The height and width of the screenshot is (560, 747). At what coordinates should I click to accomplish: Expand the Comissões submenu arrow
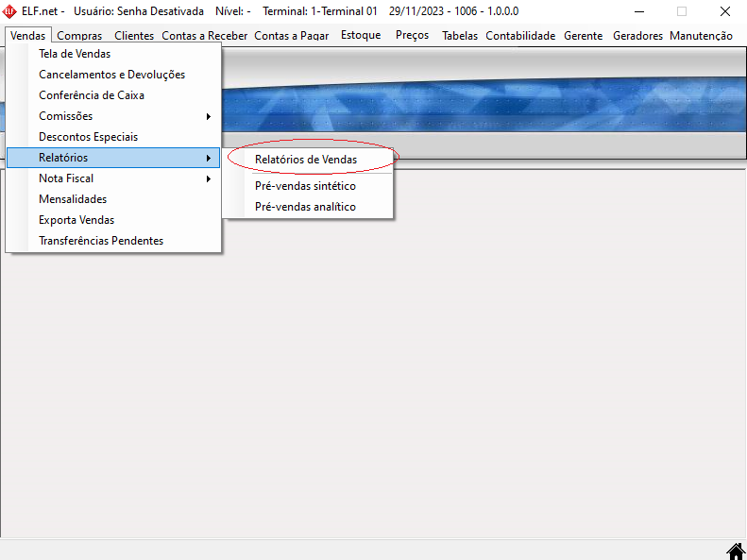[208, 117]
